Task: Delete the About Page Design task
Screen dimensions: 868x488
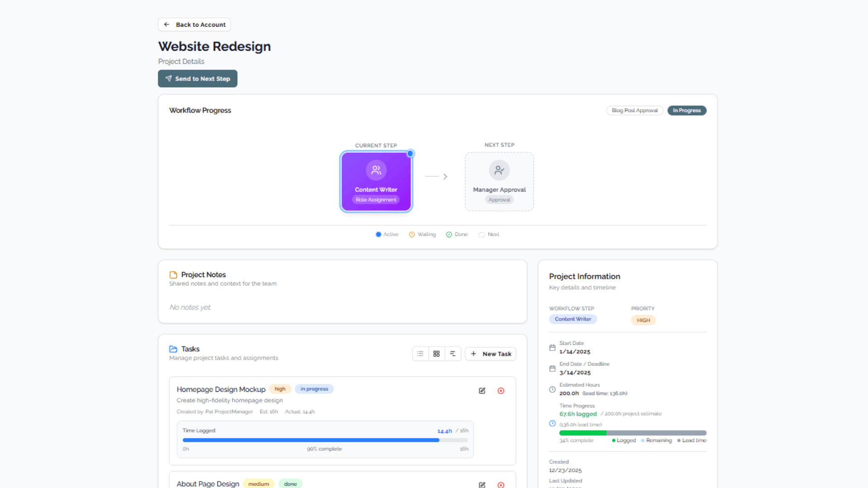Action: pos(501,485)
